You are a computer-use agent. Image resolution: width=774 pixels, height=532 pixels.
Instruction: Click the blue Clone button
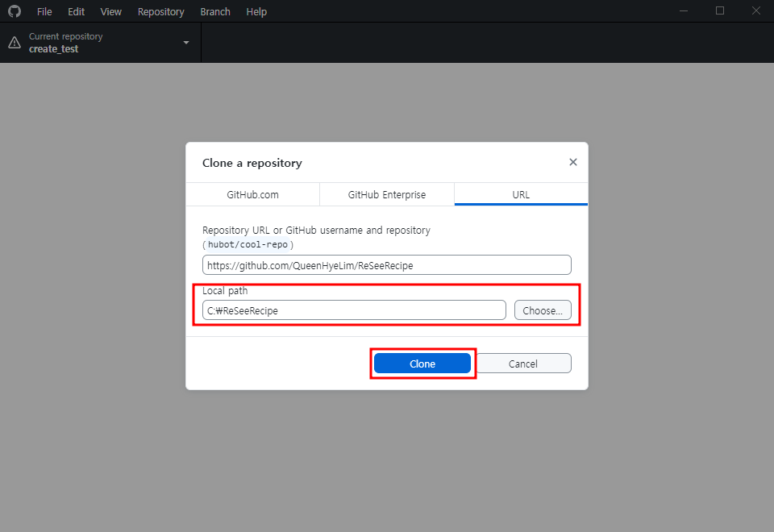[x=422, y=364]
